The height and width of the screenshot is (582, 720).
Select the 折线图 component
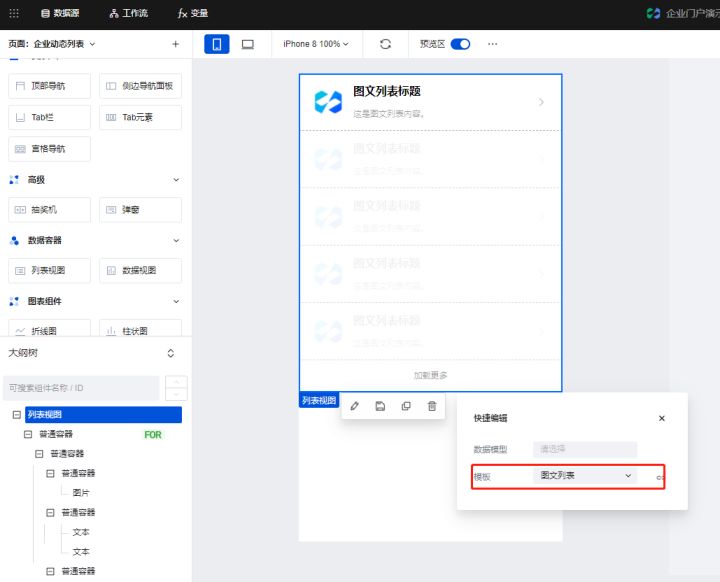point(50,328)
